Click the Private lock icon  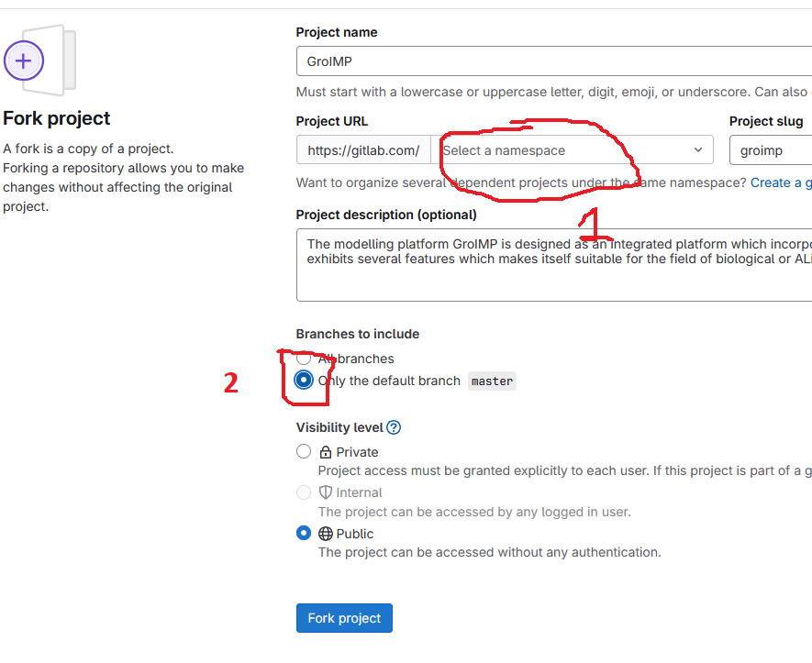(x=325, y=452)
